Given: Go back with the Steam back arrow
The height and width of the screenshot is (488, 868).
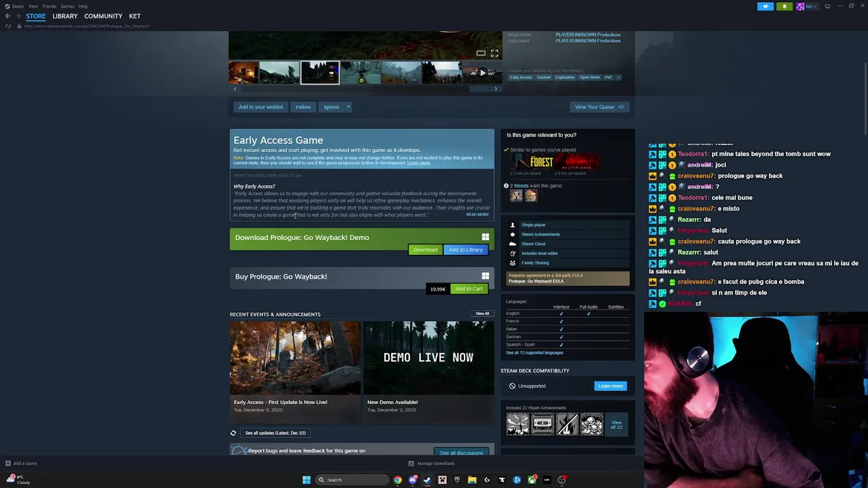Looking at the screenshot, I should (x=7, y=16).
